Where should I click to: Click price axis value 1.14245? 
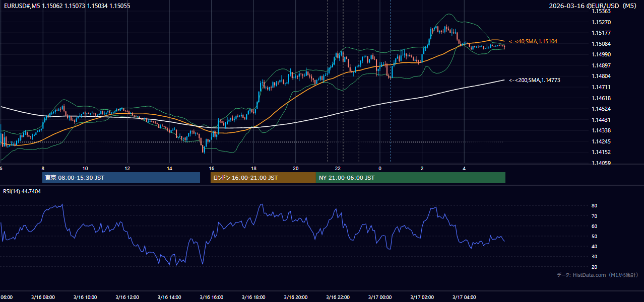pos(601,141)
